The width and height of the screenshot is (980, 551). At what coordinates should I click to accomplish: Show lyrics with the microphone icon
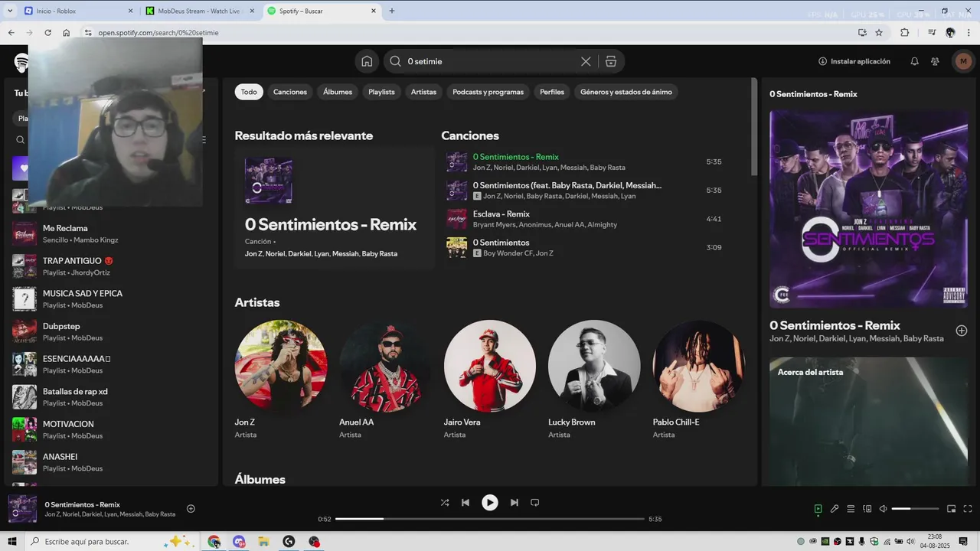pos(835,509)
